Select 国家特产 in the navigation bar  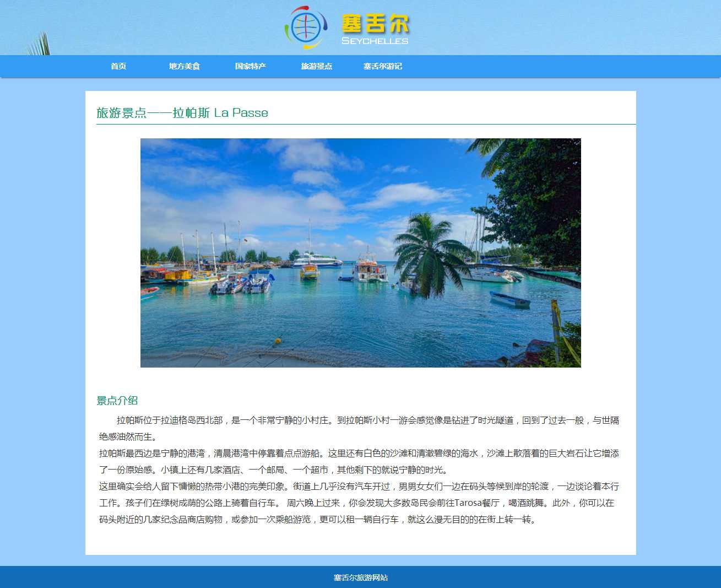pyautogui.click(x=251, y=66)
